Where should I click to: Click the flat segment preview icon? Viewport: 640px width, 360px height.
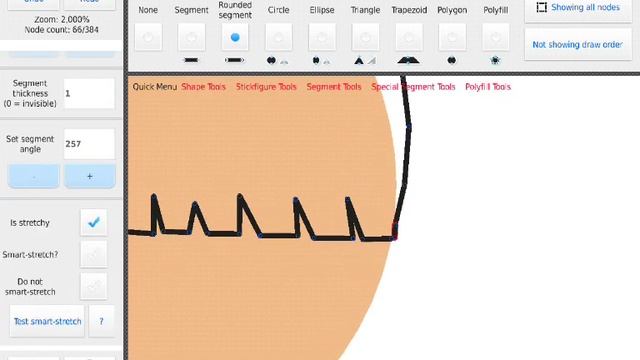191,60
